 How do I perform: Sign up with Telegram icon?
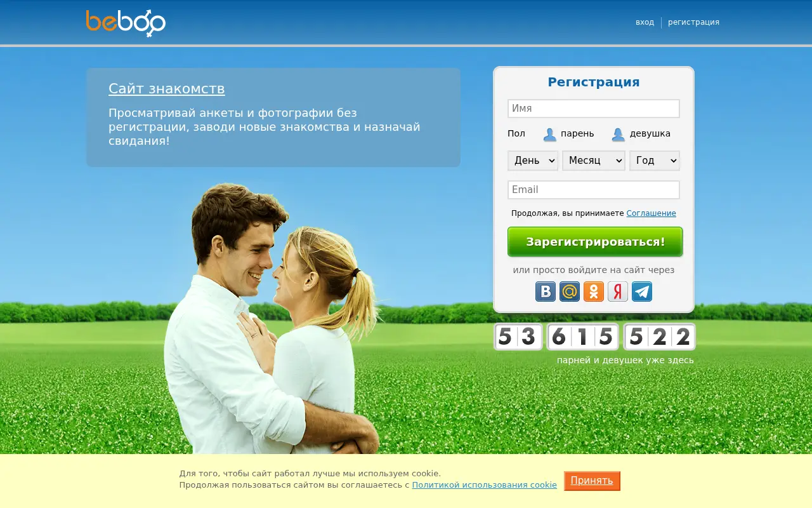coord(642,291)
